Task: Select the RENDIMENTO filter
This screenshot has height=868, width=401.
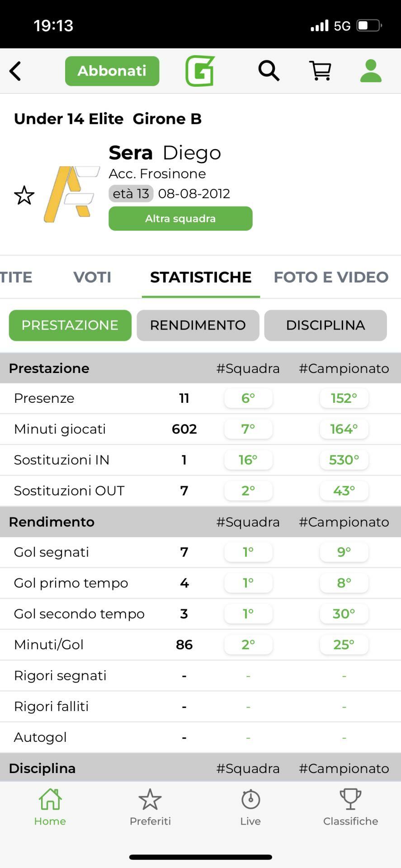Action: point(198,325)
